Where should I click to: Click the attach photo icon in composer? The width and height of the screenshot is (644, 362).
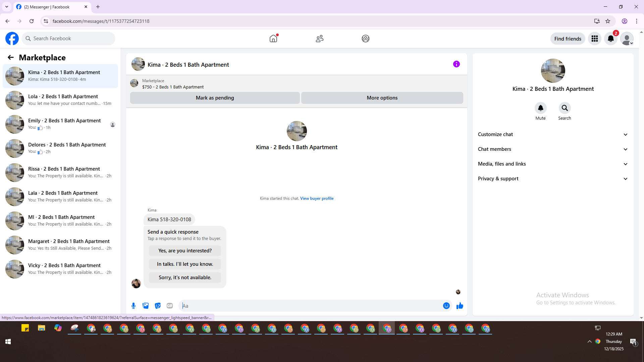click(x=146, y=306)
